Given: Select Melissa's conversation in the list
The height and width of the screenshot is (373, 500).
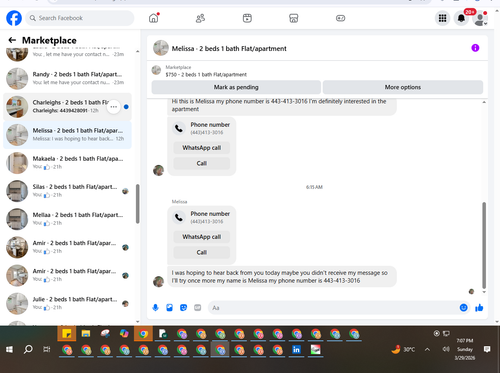Looking at the screenshot, I should pos(67,135).
